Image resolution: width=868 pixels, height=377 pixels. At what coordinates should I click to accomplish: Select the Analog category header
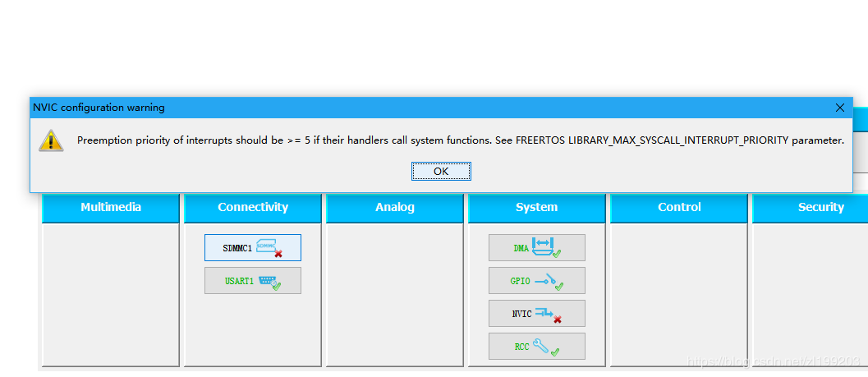point(395,208)
